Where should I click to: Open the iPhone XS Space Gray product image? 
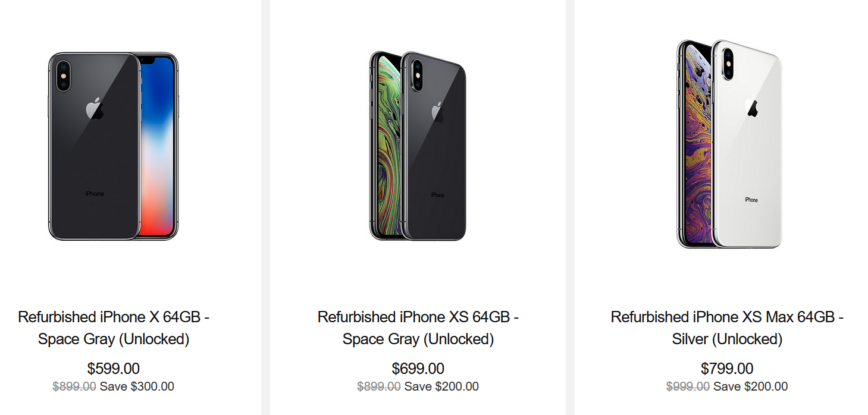(x=418, y=146)
